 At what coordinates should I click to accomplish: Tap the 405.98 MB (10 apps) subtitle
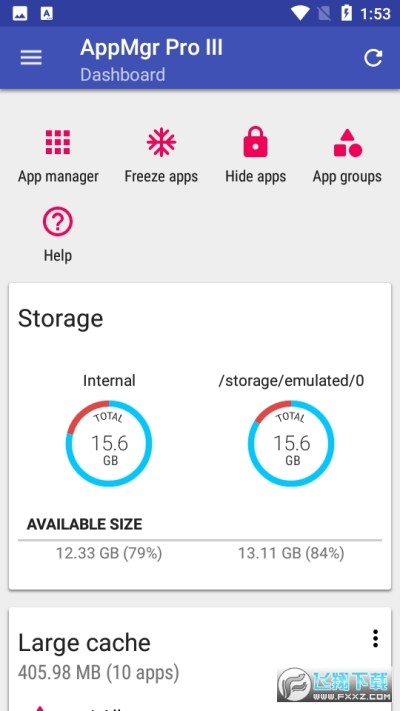click(98, 673)
